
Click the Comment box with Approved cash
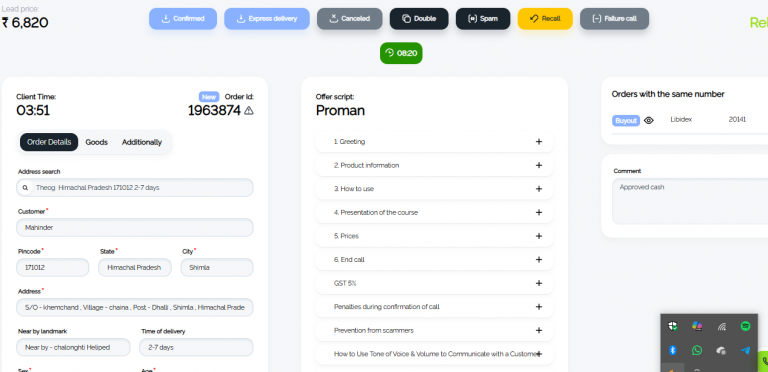(690, 201)
